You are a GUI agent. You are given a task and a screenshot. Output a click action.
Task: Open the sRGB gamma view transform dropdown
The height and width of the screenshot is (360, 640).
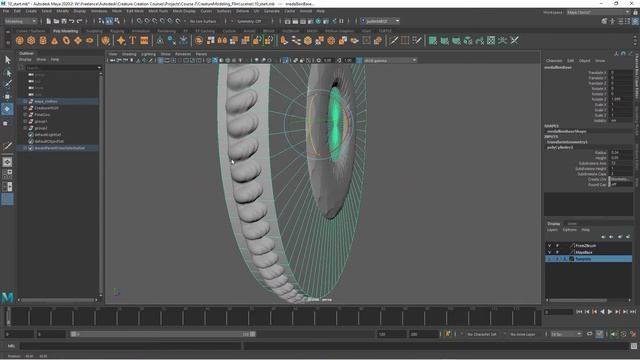pyautogui.click(x=390, y=60)
